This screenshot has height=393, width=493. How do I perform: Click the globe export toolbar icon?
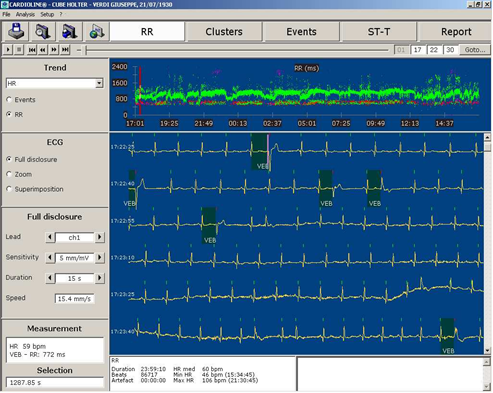[96, 32]
